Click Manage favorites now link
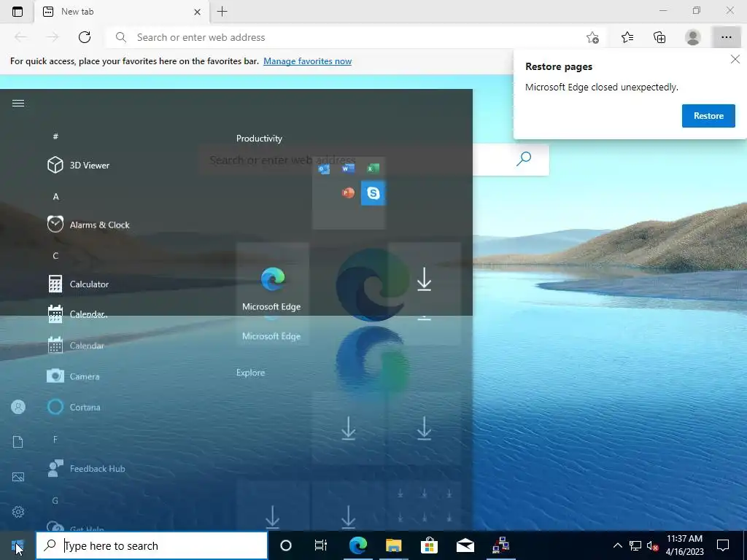 click(307, 61)
